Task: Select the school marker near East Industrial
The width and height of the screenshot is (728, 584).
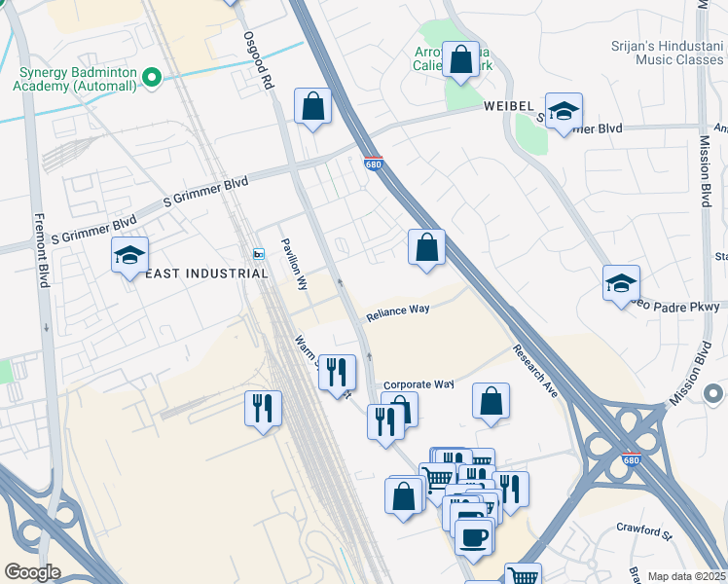Action: click(x=129, y=257)
